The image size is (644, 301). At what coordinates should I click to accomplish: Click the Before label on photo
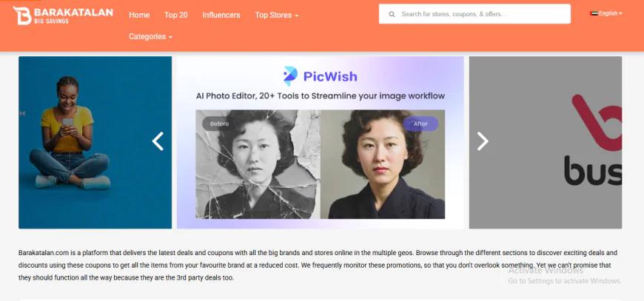(x=219, y=124)
